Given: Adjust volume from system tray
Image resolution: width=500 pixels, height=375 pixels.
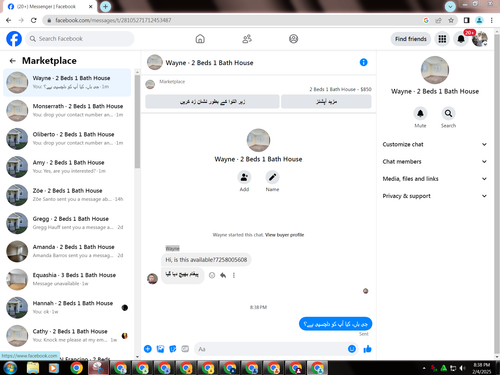Looking at the screenshot, I should [462, 368].
